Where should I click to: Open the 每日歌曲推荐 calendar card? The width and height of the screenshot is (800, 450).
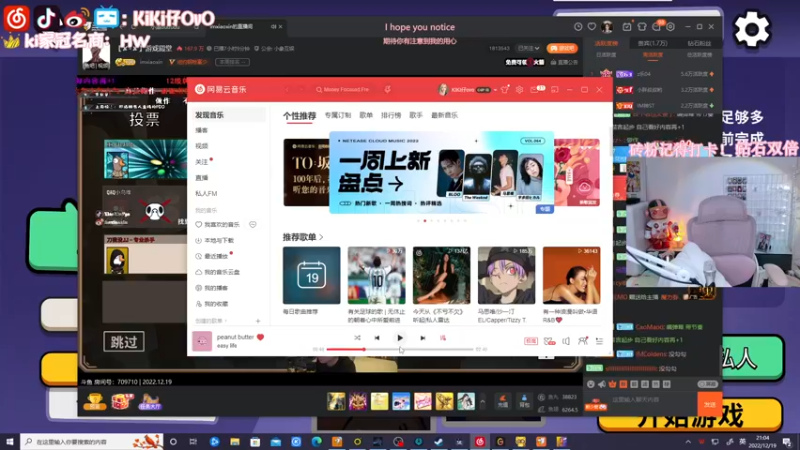tap(311, 276)
